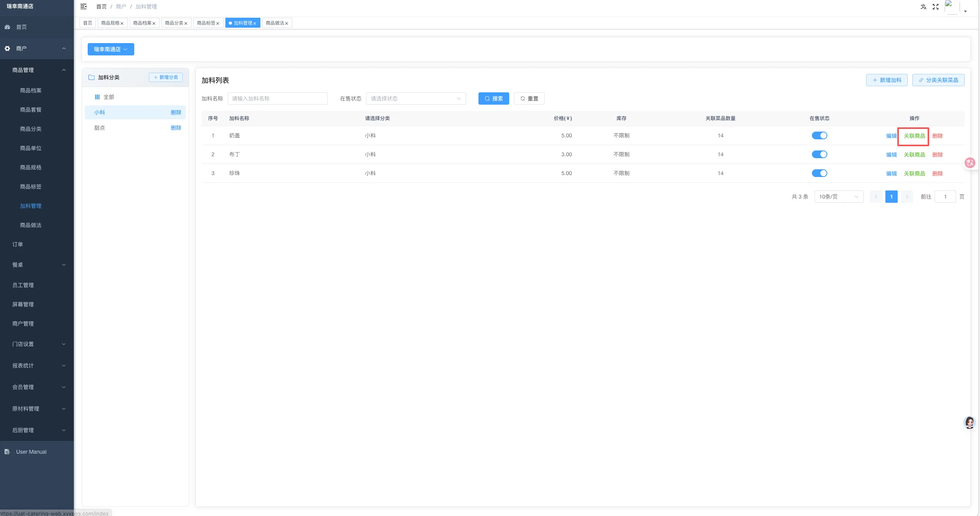Focus the 加料名称 input field
980x516 pixels.
[x=277, y=99]
